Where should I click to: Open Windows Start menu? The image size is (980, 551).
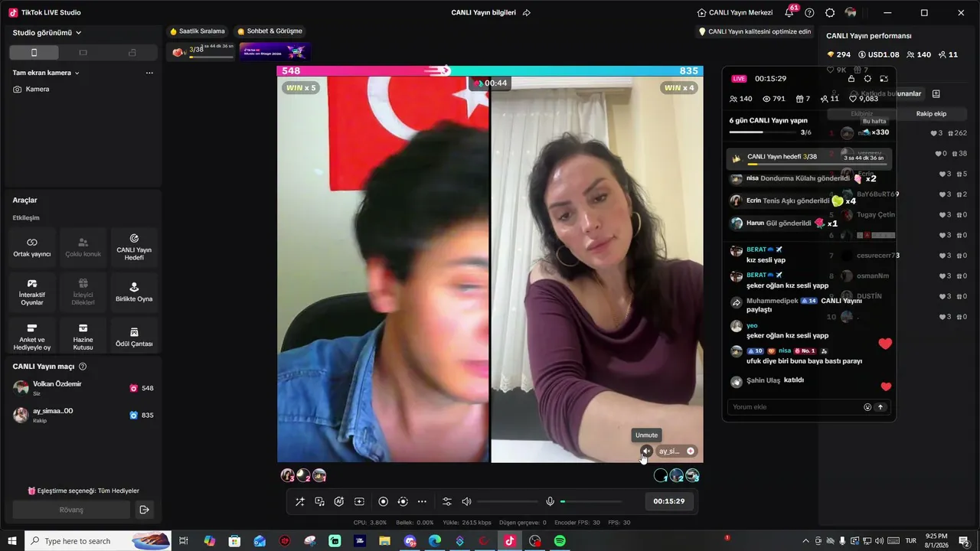pyautogui.click(x=11, y=541)
